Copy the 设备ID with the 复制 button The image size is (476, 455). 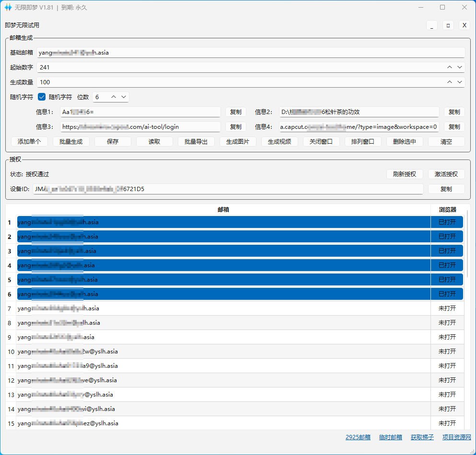point(446,189)
